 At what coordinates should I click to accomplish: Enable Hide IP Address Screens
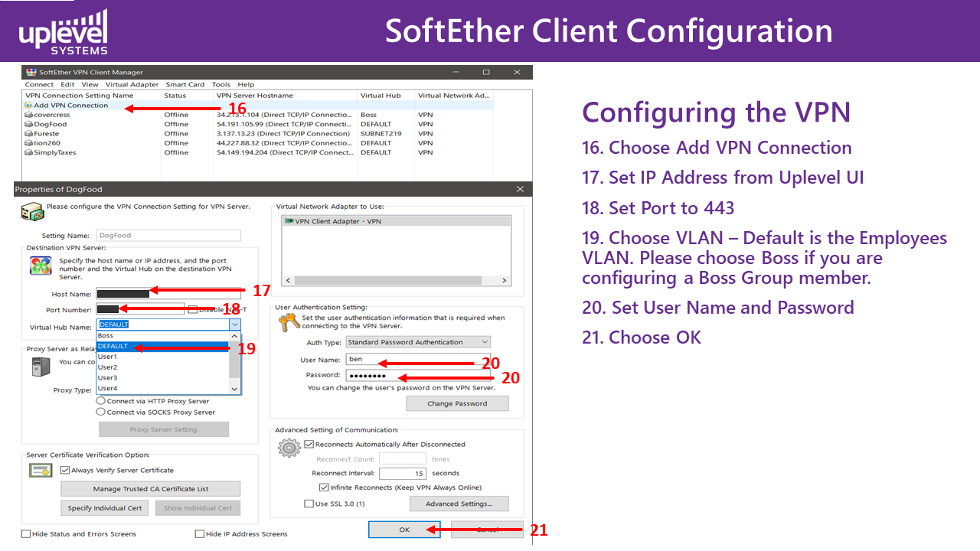[200, 534]
